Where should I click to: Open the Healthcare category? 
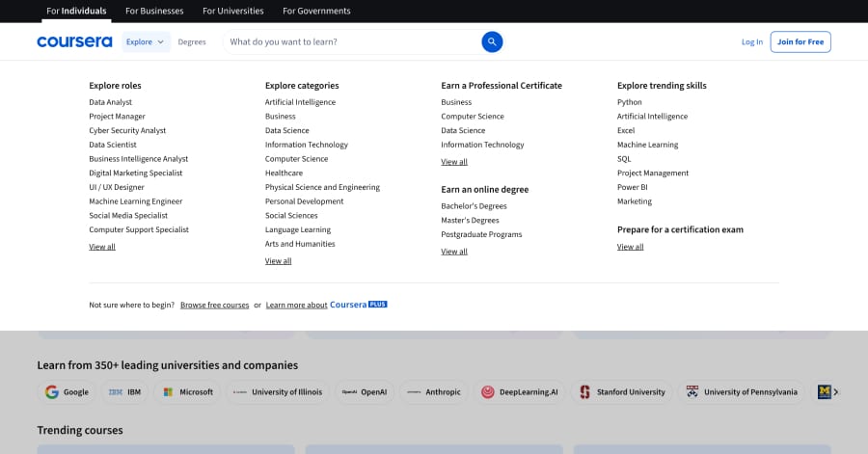tap(284, 174)
